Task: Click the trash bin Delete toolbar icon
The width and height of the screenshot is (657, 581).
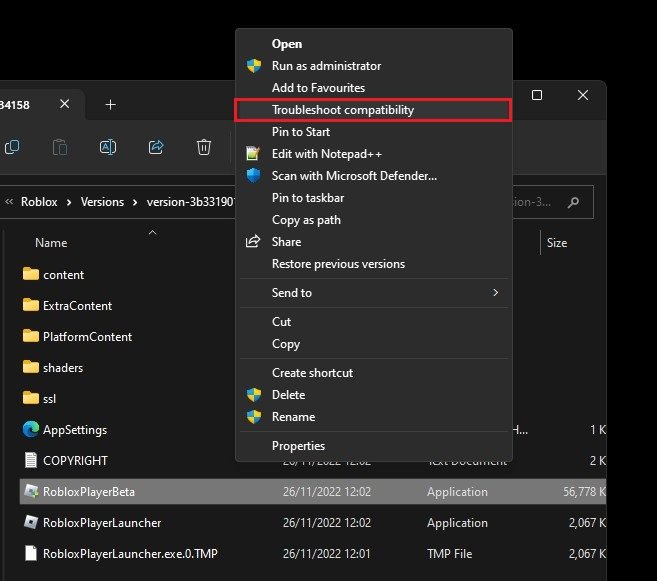Action: coord(204,147)
